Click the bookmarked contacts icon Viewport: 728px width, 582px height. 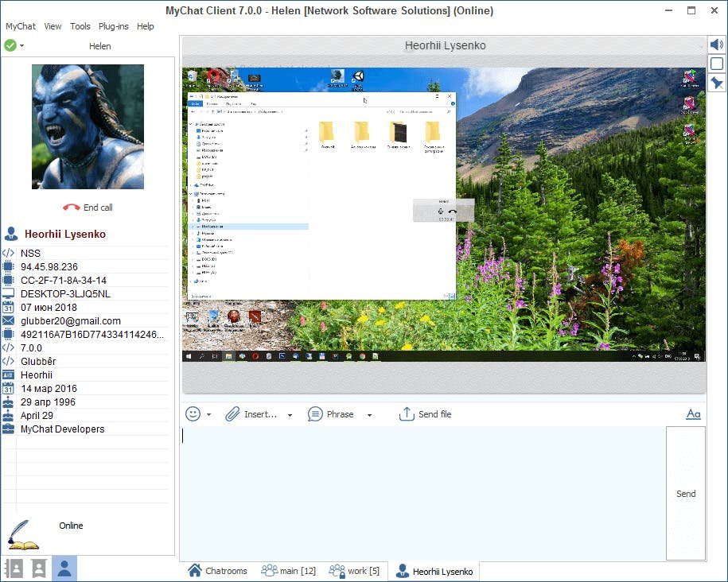[x=38, y=568]
